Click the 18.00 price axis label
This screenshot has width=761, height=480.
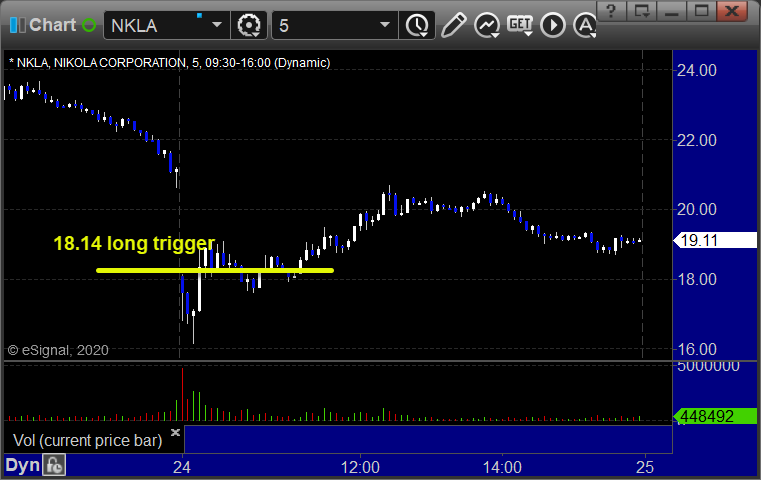[x=696, y=280]
